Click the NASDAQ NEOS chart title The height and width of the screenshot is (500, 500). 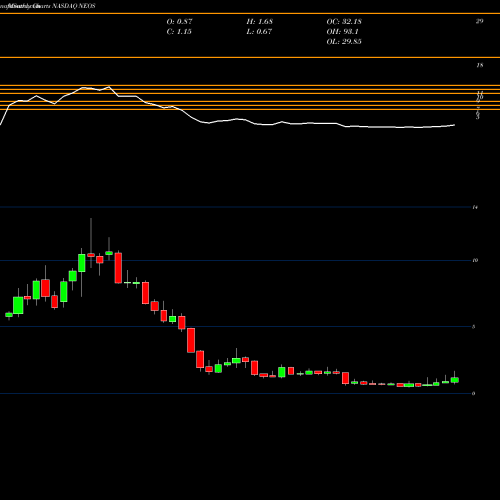click(74, 6)
